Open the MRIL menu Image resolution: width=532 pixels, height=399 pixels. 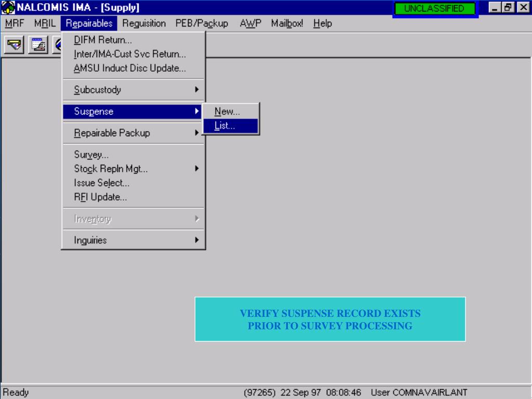(45, 23)
